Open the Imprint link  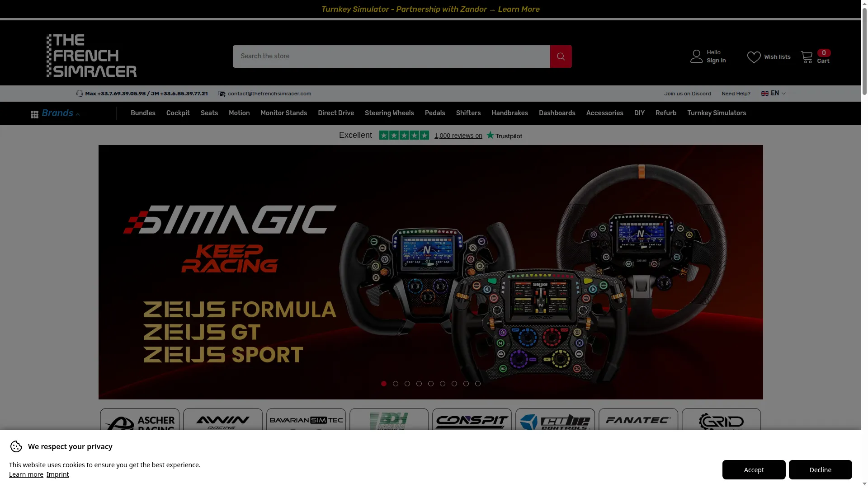[x=58, y=474]
